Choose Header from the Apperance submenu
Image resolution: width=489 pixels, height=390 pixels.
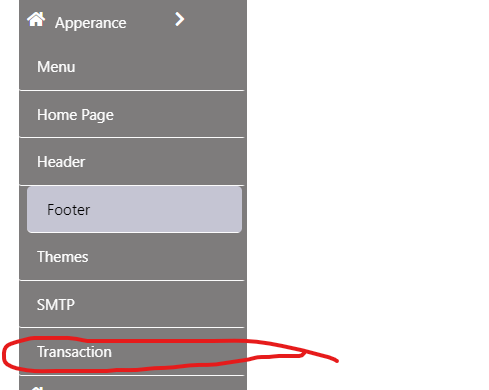133,162
